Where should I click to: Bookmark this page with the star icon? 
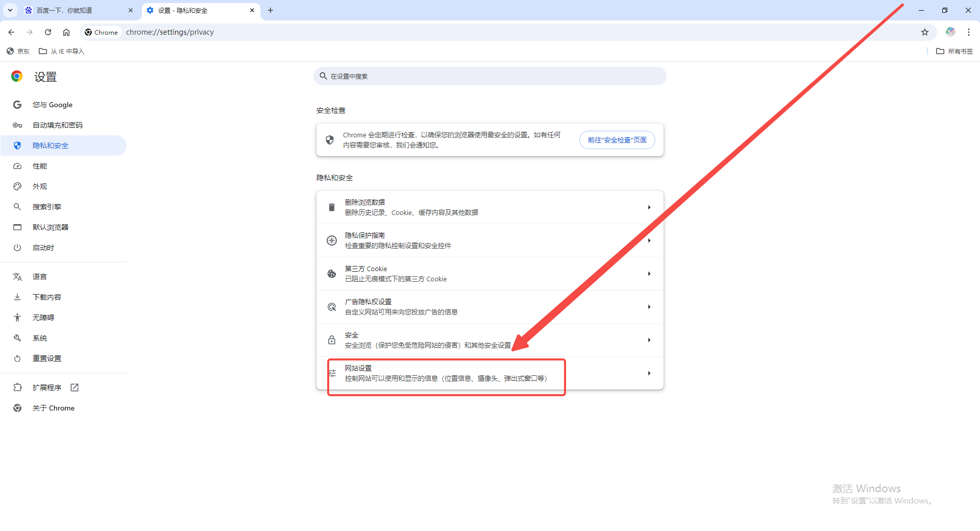click(x=925, y=32)
